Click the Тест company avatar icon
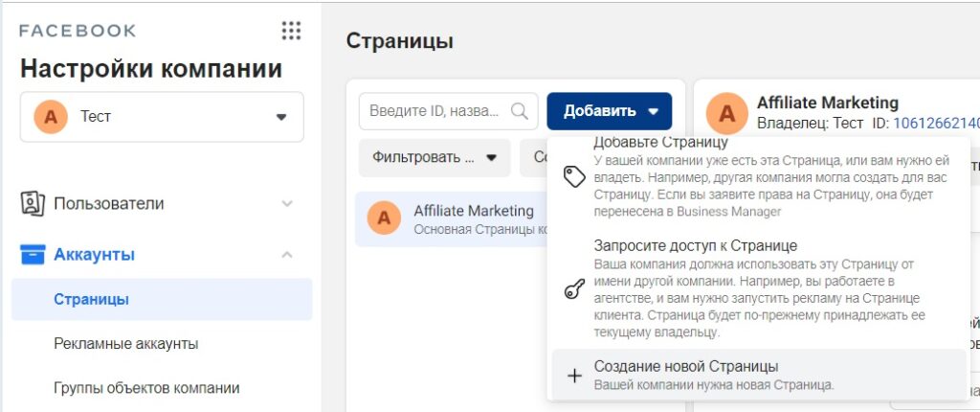The height and width of the screenshot is (412, 980). (x=52, y=117)
